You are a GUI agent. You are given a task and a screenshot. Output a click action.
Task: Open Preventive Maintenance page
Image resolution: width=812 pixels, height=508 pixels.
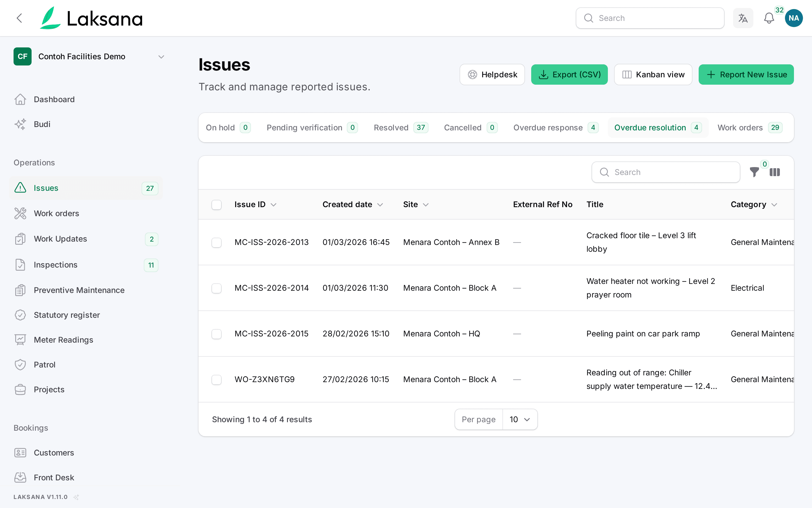(x=86, y=290)
